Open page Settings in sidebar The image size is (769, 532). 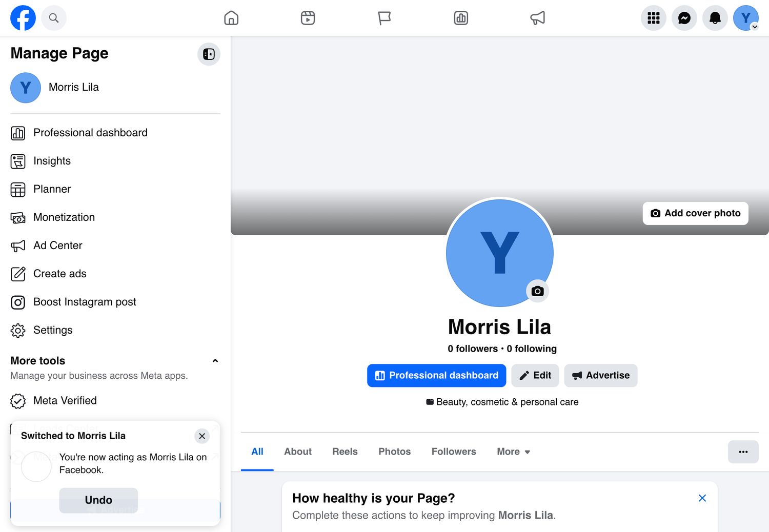pyautogui.click(x=115, y=330)
